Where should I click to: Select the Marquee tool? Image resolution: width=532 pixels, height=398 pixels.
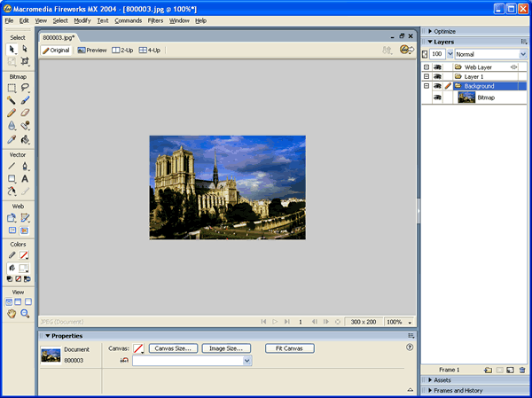point(12,89)
